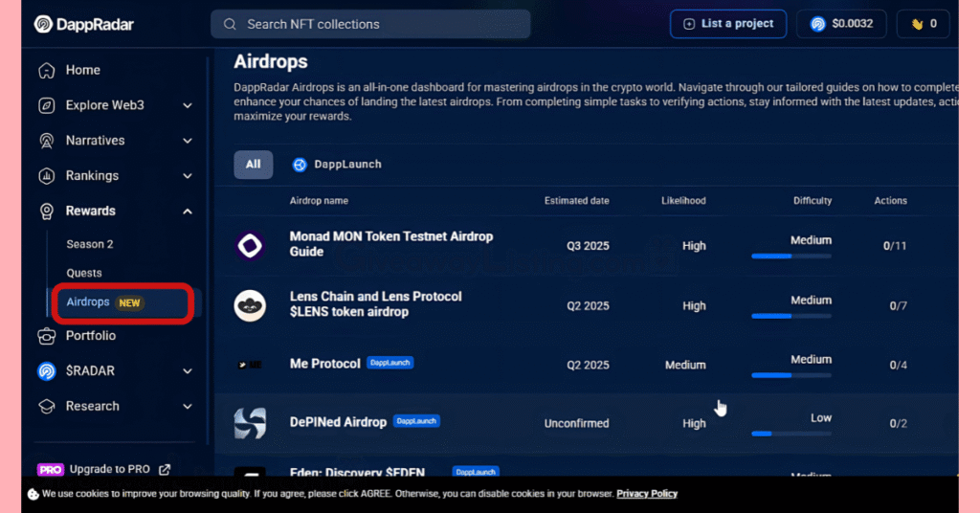Click the Research graduation cap icon

click(x=46, y=407)
